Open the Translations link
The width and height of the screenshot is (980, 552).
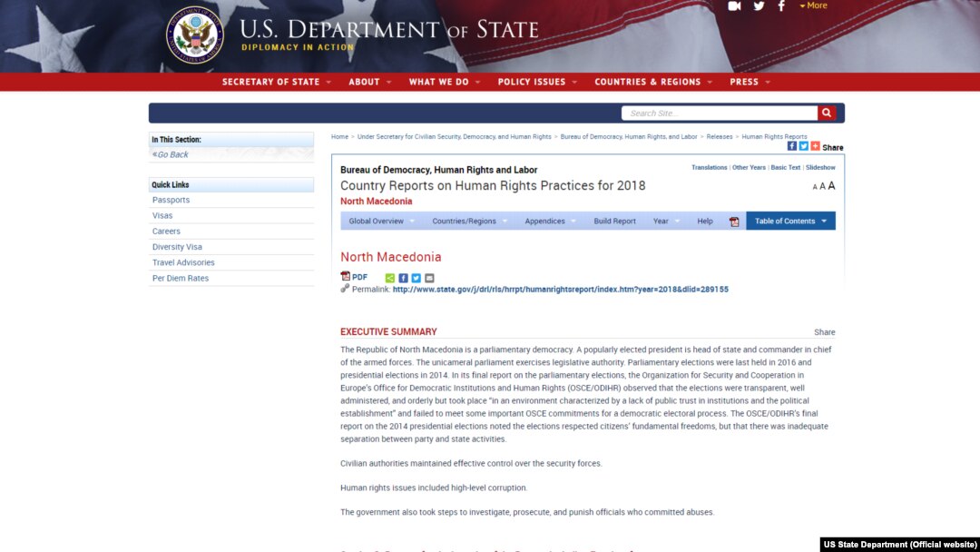point(709,168)
